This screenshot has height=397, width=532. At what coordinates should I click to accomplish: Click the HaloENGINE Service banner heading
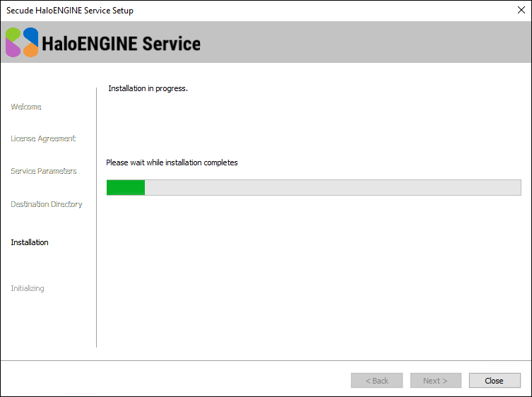[x=121, y=43]
